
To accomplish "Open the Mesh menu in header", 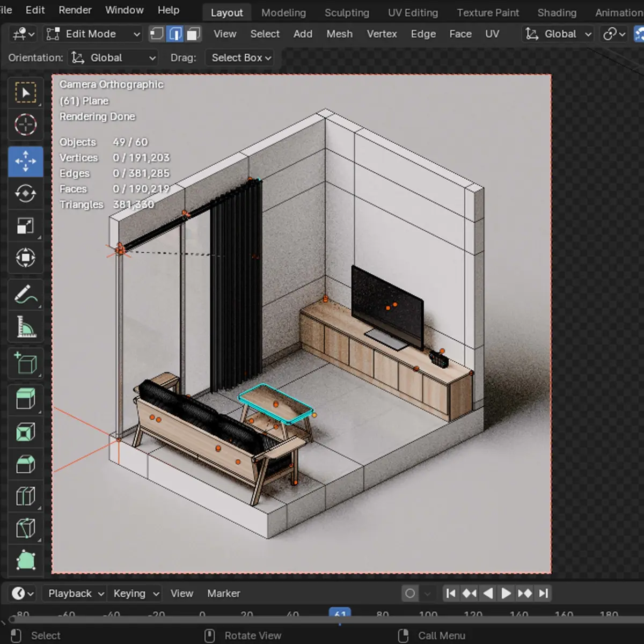I will (339, 34).
